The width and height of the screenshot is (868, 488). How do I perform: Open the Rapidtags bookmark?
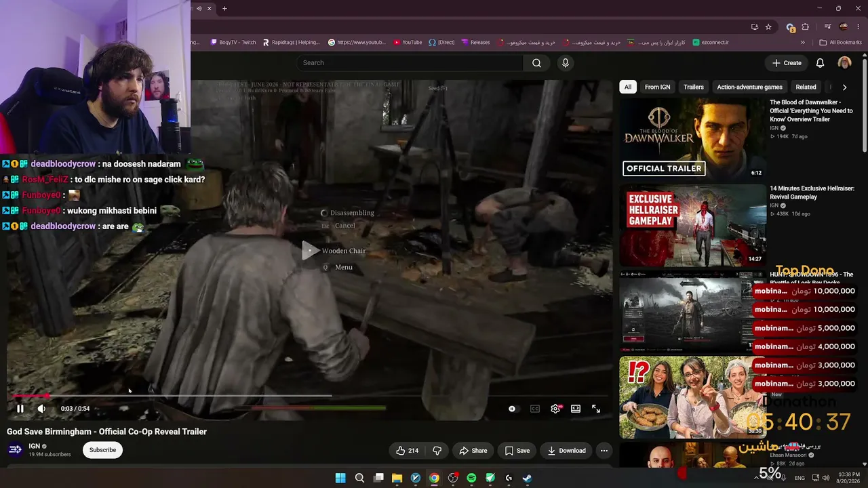click(x=291, y=42)
